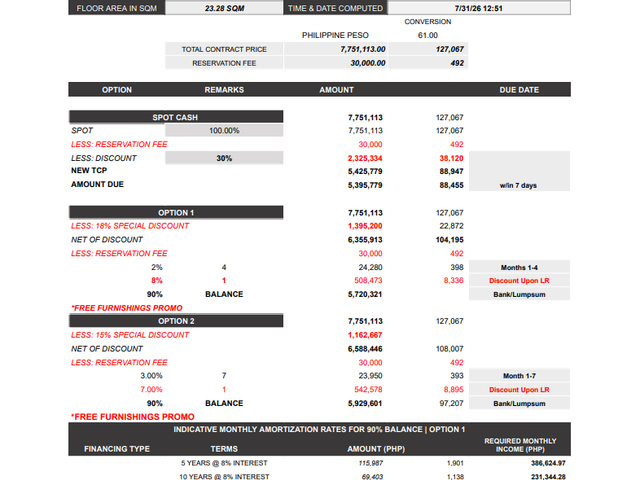
Task: Select the PHILIPPINE PESO column label
Action: 335,36
